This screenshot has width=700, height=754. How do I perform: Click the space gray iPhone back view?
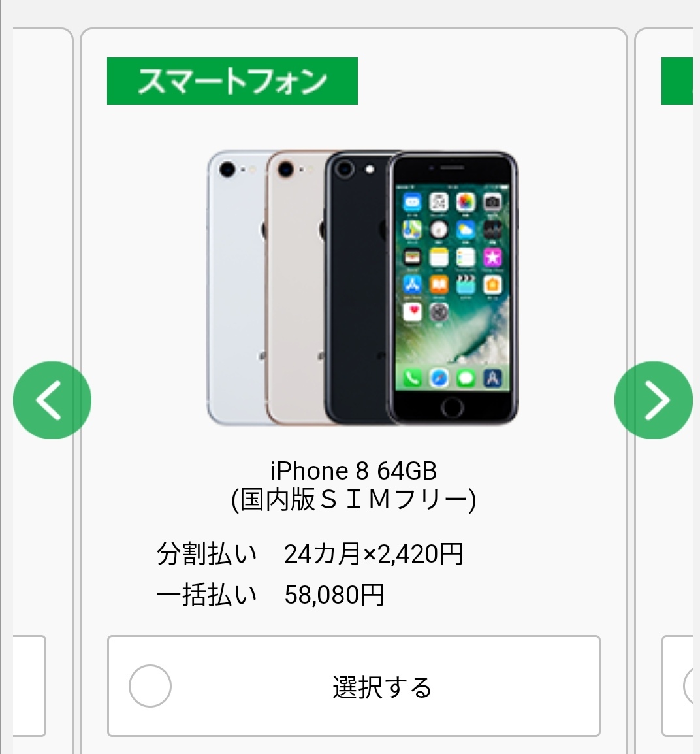357,287
